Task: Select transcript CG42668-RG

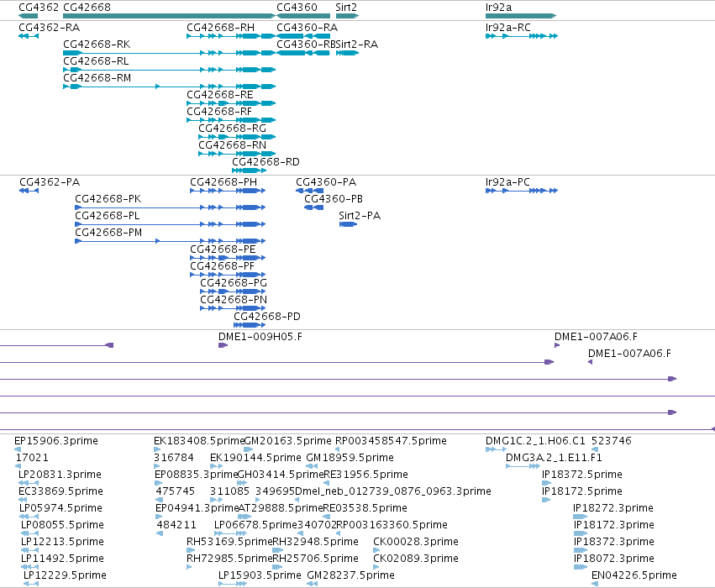Action: point(232,129)
